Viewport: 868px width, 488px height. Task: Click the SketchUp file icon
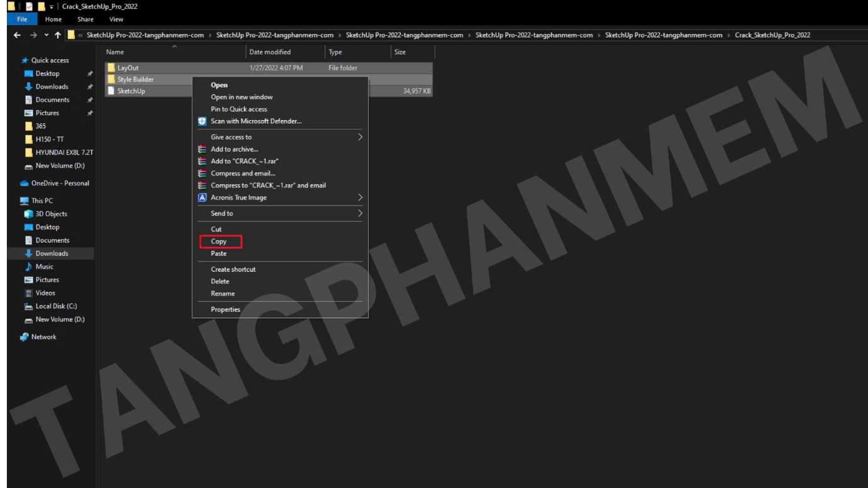click(x=111, y=91)
